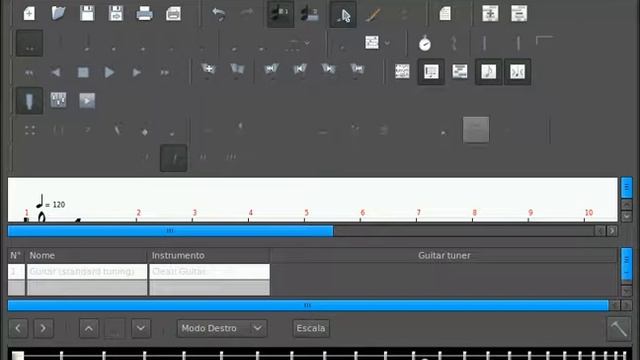Open a file with the folder icon
640x360 pixels.
click(x=58, y=13)
